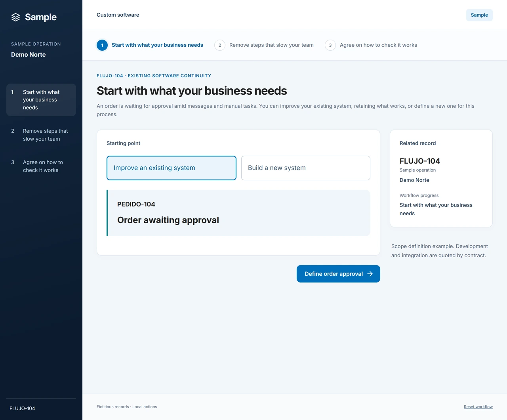Click the Sample layers logo icon
The height and width of the screenshot is (420, 507).
click(x=15, y=17)
